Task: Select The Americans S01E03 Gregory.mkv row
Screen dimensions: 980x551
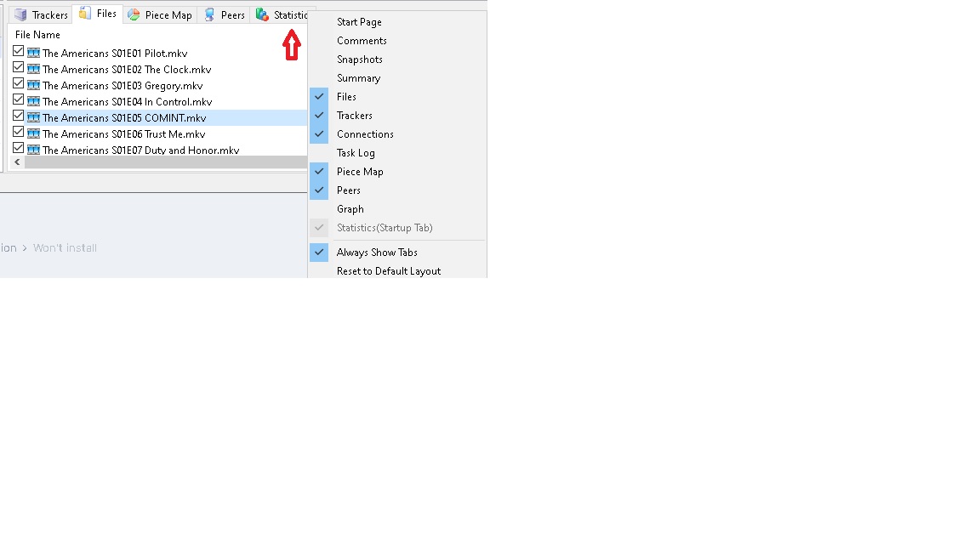Action: (159, 86)
